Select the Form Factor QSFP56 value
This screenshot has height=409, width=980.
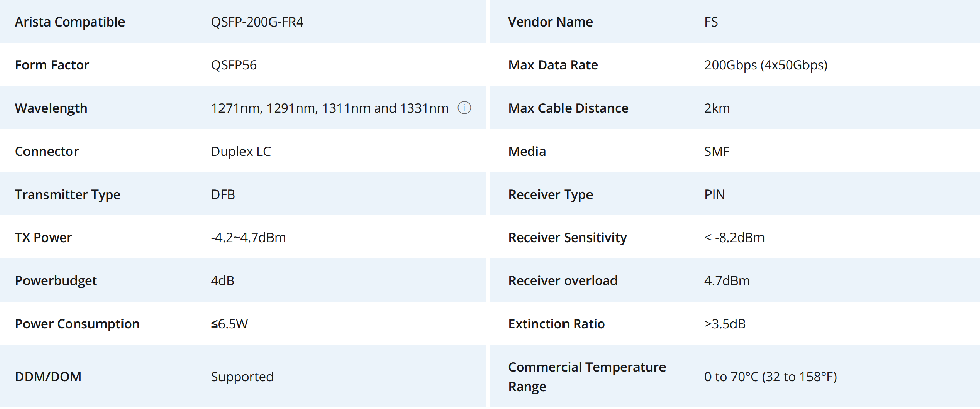point(233,65)
